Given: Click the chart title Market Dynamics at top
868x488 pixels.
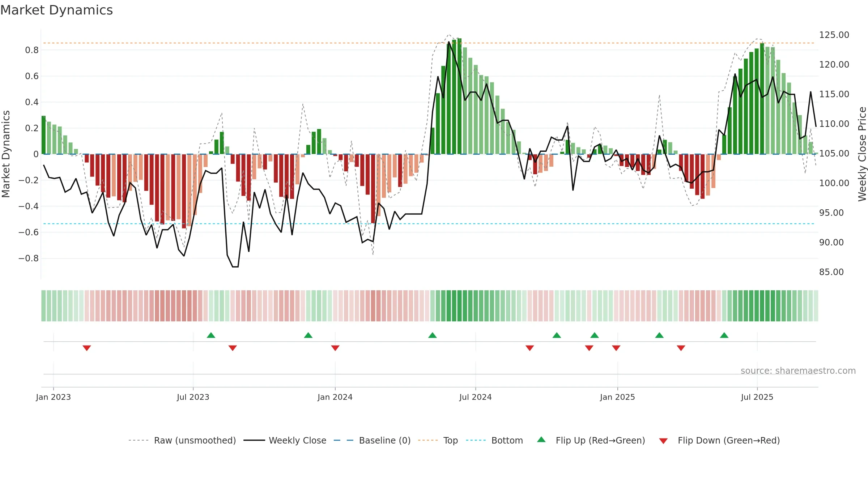Looking at the screenshot, I should (x=56, y=10).
